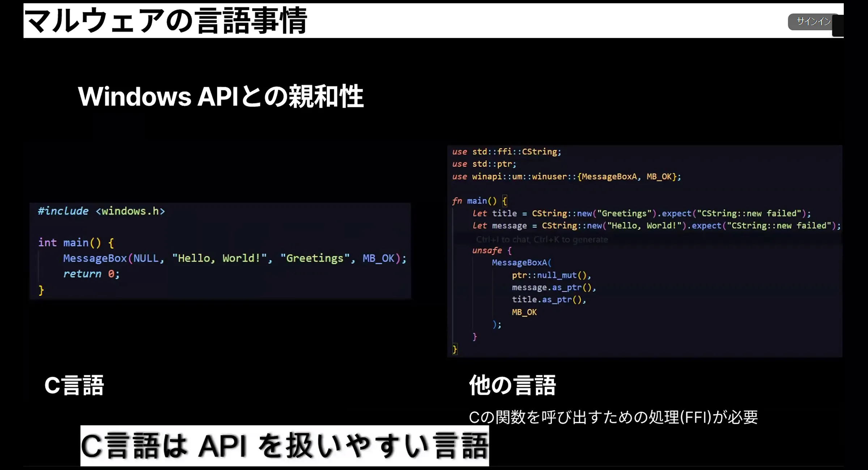Click the Ctrl+I to chat hint text
The height and width of the screenshot is (470, 868).
541,239
